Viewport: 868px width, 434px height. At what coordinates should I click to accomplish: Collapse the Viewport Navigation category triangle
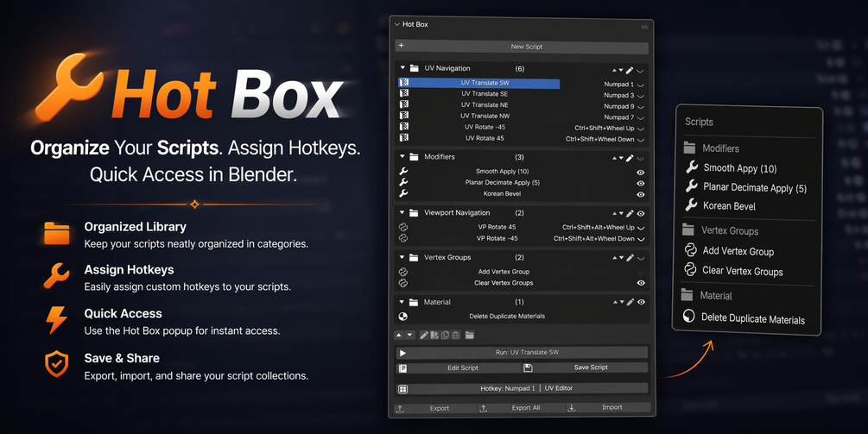(x=402, y=212)
